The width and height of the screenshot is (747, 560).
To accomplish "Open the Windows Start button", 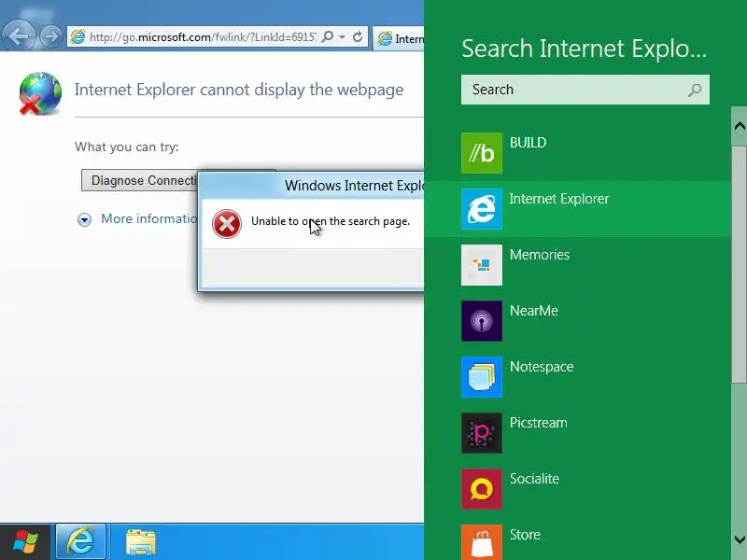I will coord(25,542).
